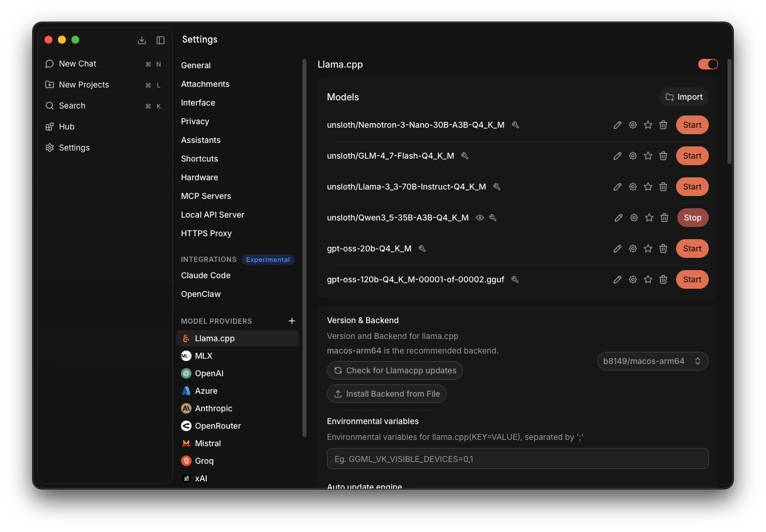Delete the Qwen3_5-35B-A3B model

click(x=664, y=218)
